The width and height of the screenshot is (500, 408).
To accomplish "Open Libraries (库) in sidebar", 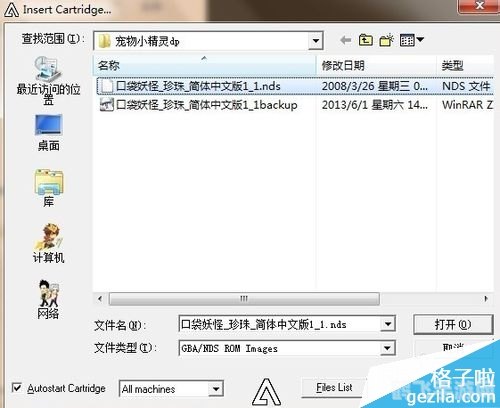I will [49, 188].
